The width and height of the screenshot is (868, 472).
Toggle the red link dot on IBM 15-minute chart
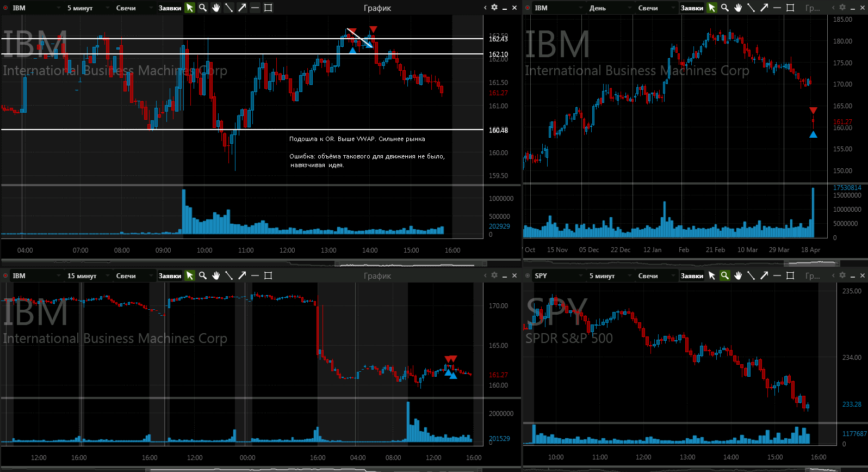point(5,276)
